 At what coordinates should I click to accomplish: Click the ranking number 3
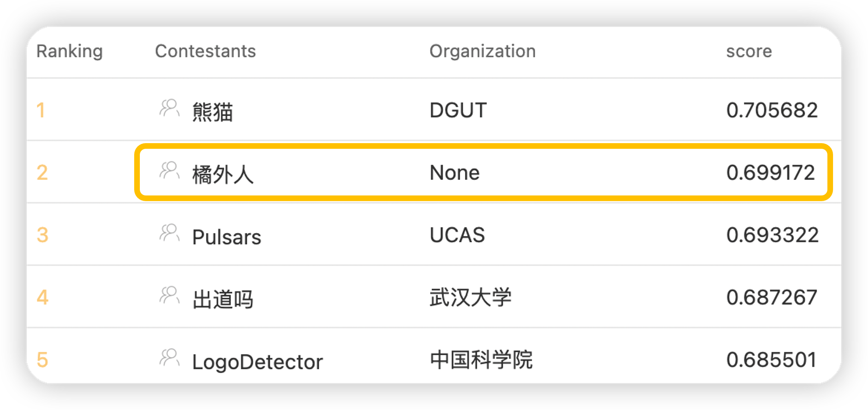[42, 235]
